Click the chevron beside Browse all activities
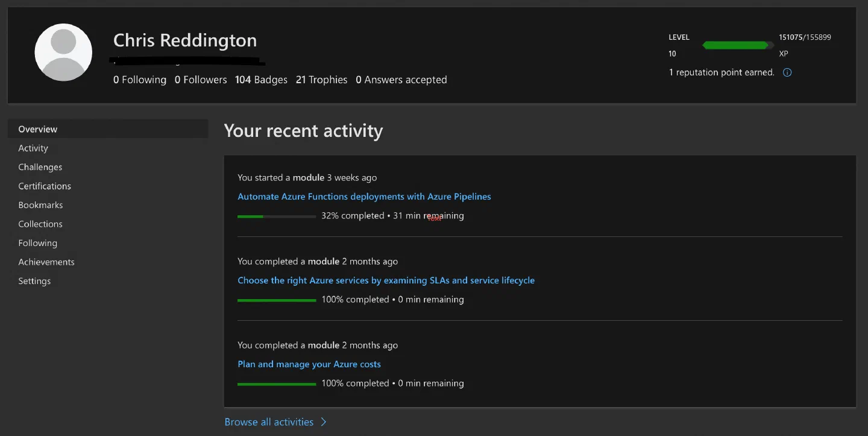Image resolution: width=868 pixels, height=436 pixels. [x=324, y=422]
